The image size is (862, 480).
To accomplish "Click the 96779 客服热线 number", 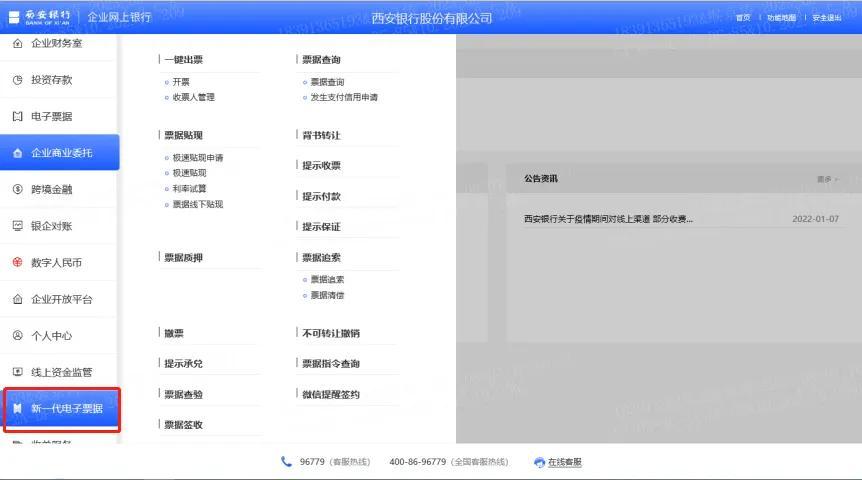I will (x=335, y=462).
